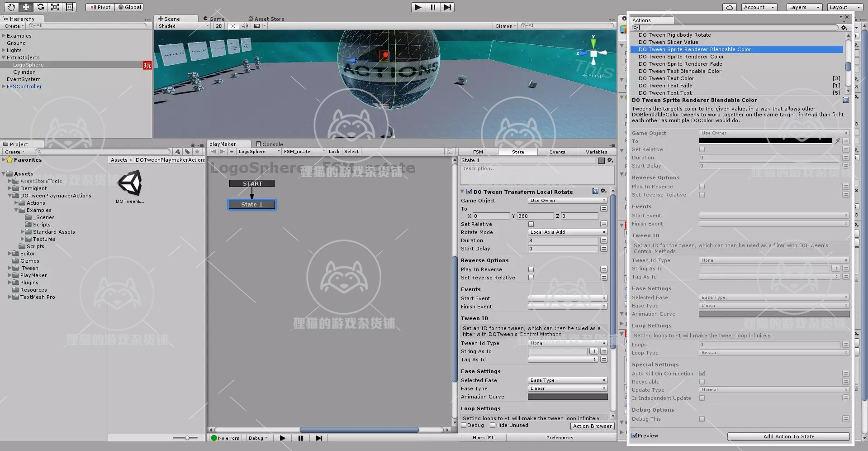
Task: Open Gizmos dropdown in Scene view
Action: [x=506, y=26]
